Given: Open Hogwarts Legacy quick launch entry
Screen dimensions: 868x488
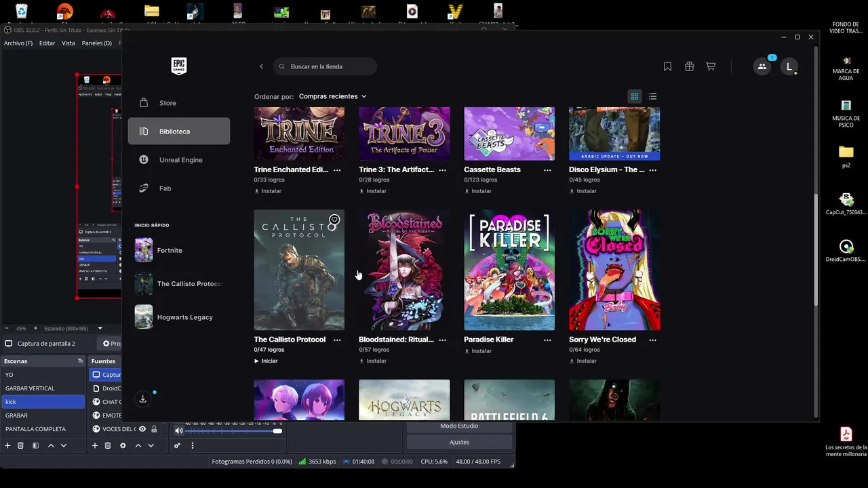Looking at the screenshot, I should 179,317.
